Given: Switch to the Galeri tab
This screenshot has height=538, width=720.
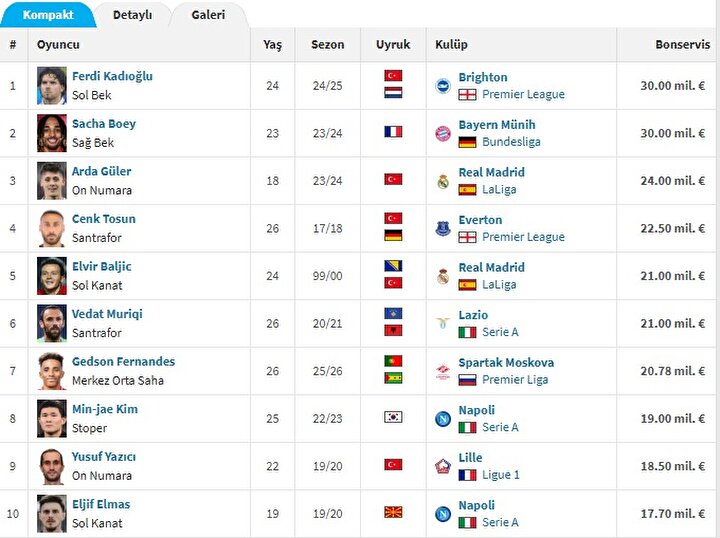Looking at the screenshot, I should [x=208, y=15].
